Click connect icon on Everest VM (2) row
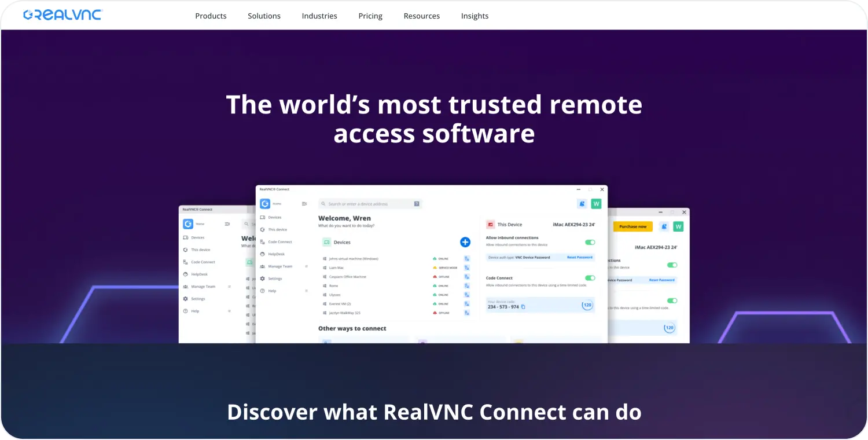This screenshot has height=440, width=868. point(467,303)
